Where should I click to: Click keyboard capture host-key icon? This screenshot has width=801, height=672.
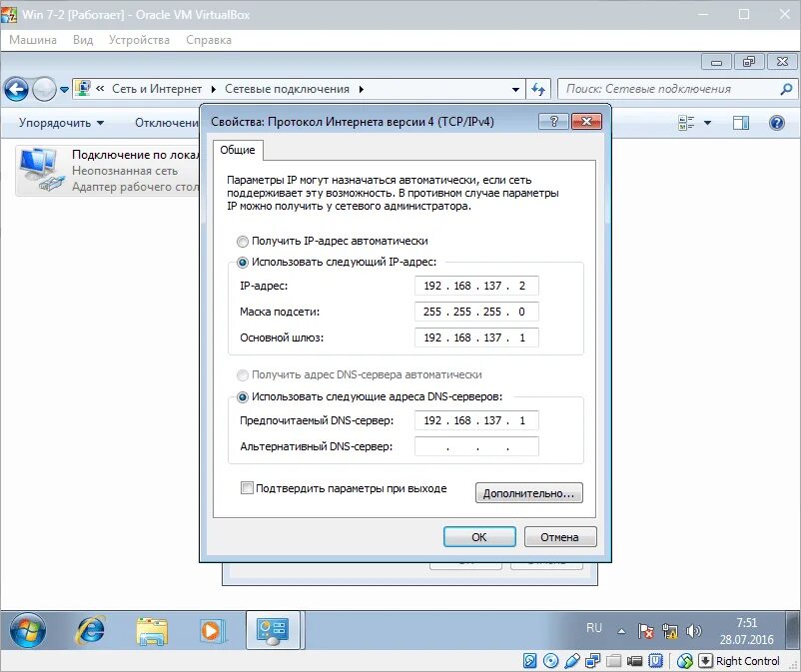tap(705, 661)
